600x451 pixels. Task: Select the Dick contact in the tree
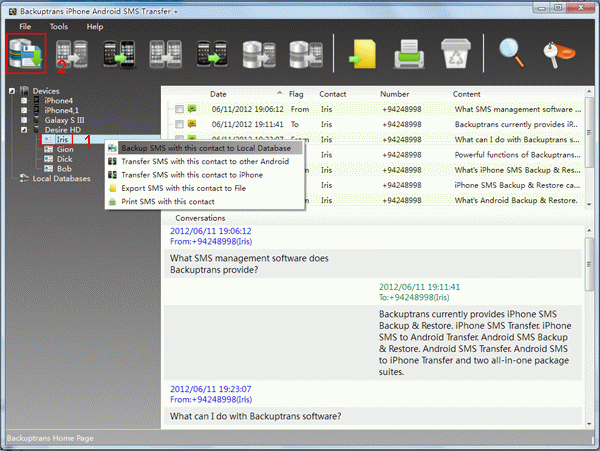(x=64, y=159)
